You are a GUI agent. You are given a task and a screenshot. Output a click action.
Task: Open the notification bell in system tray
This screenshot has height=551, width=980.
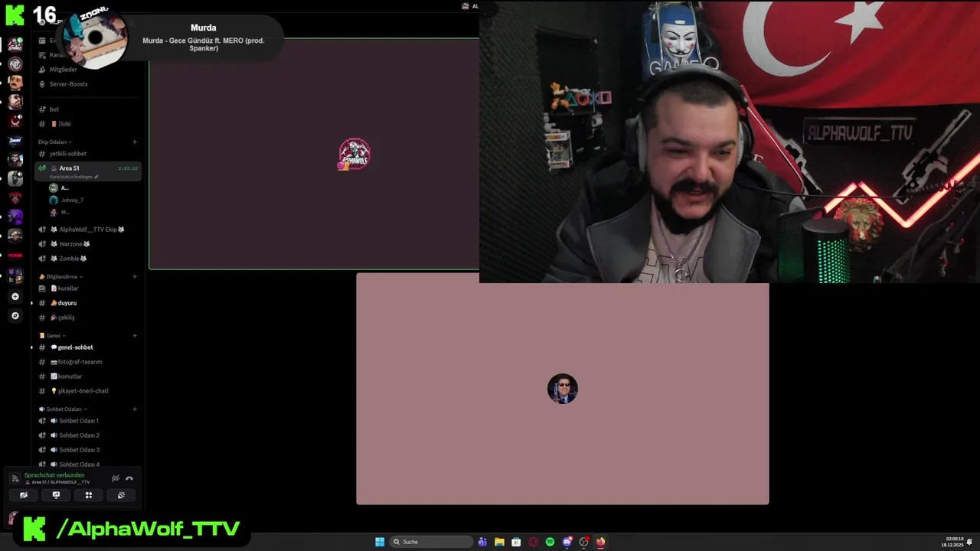[970, 542]
